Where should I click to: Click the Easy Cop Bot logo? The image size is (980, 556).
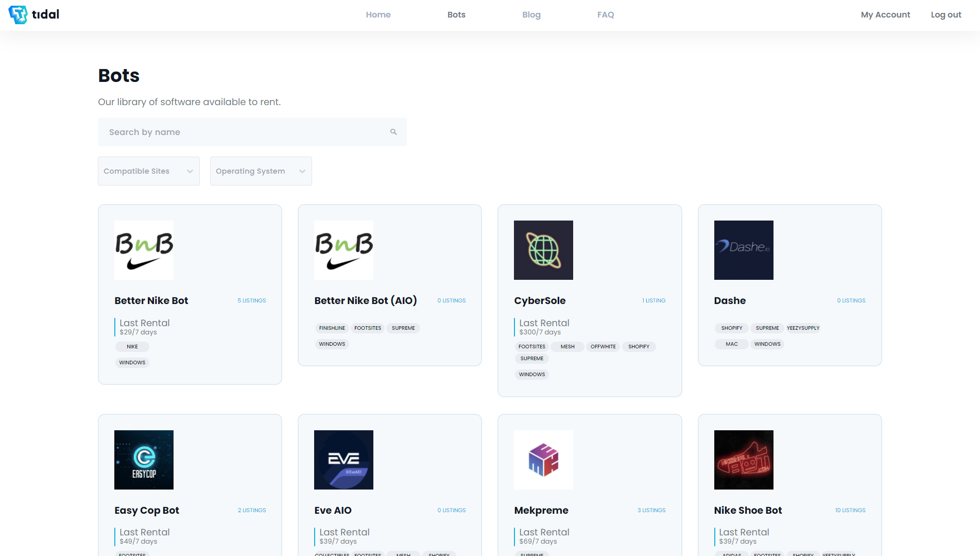[144, 460]
